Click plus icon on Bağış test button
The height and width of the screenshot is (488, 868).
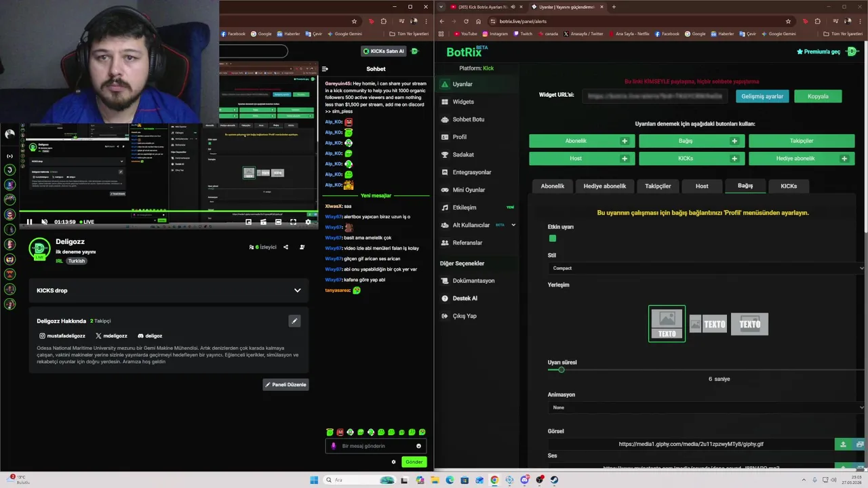click(734, 141)
